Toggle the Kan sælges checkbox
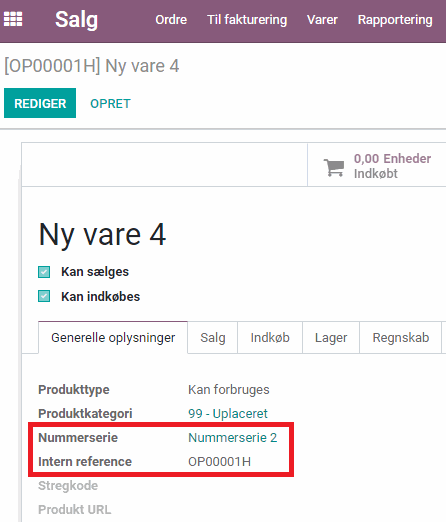Viewport: 446px width, 522px height. point(44,272)
